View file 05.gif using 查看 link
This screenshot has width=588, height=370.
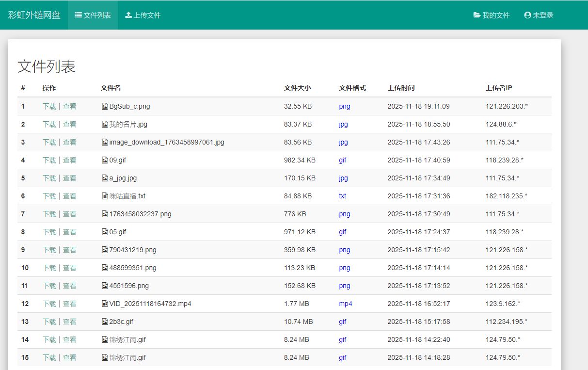pyautogui.click(x=69, y=232)
